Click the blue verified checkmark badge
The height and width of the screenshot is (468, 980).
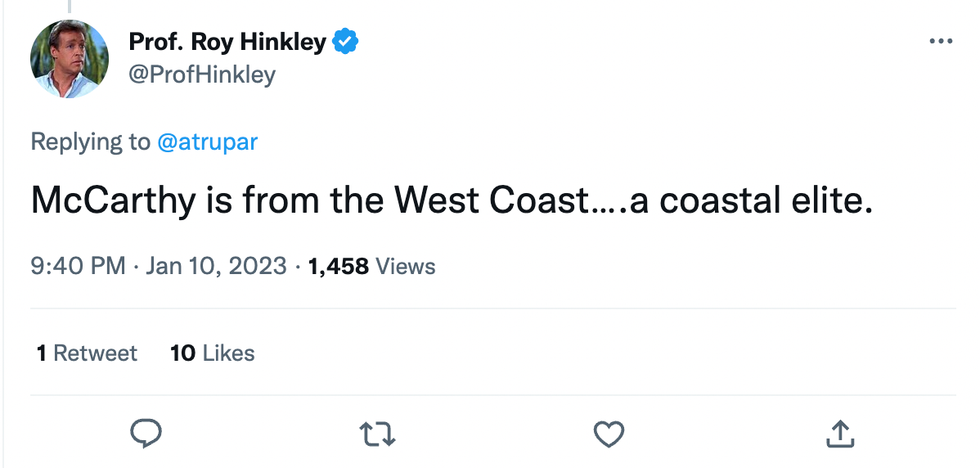tap(346, 42)
